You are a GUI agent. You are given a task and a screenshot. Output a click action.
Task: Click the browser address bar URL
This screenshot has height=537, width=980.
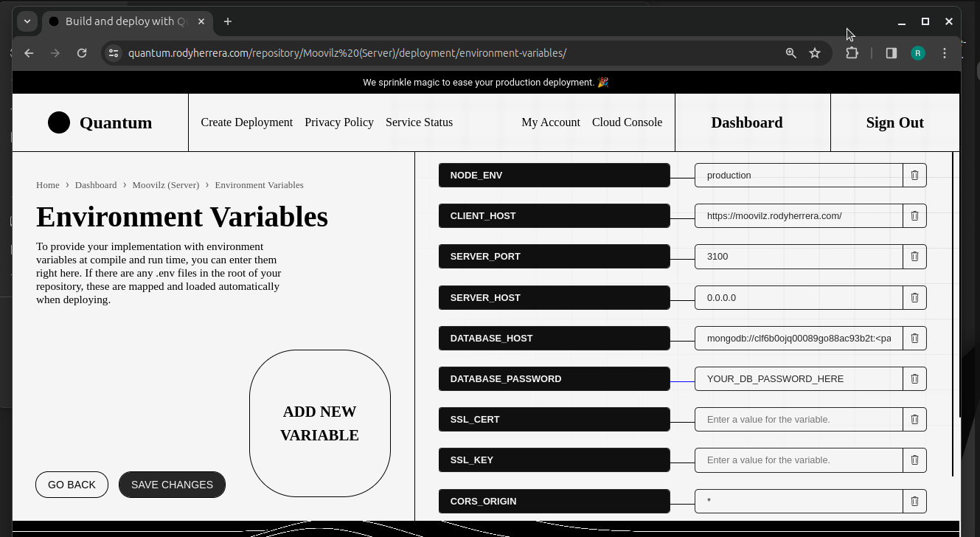pos(347,53)
